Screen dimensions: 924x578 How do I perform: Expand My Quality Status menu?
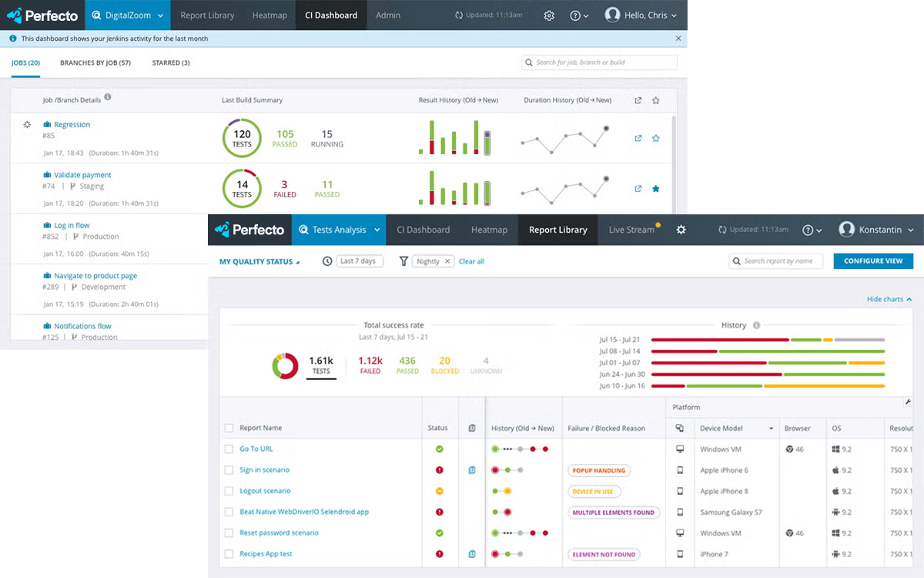(259, 262)
